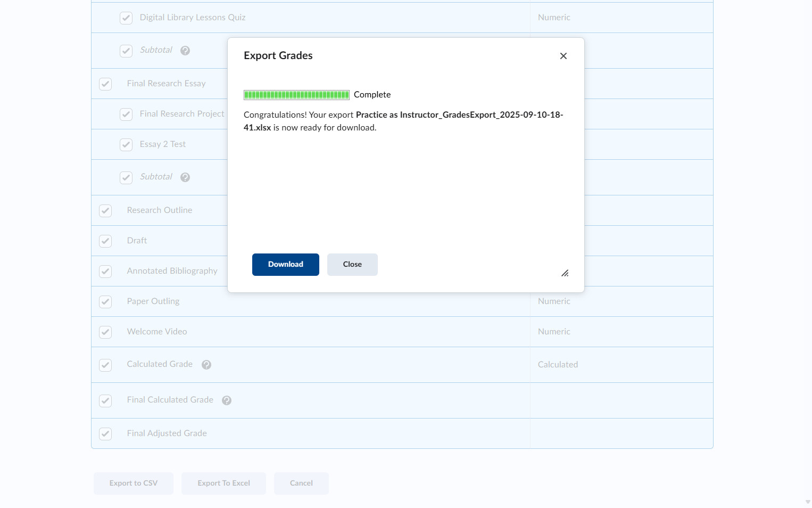Toggle the Annotated Bibliography checkbox
The image size is (812, 508).
click(x=105, y=272)
